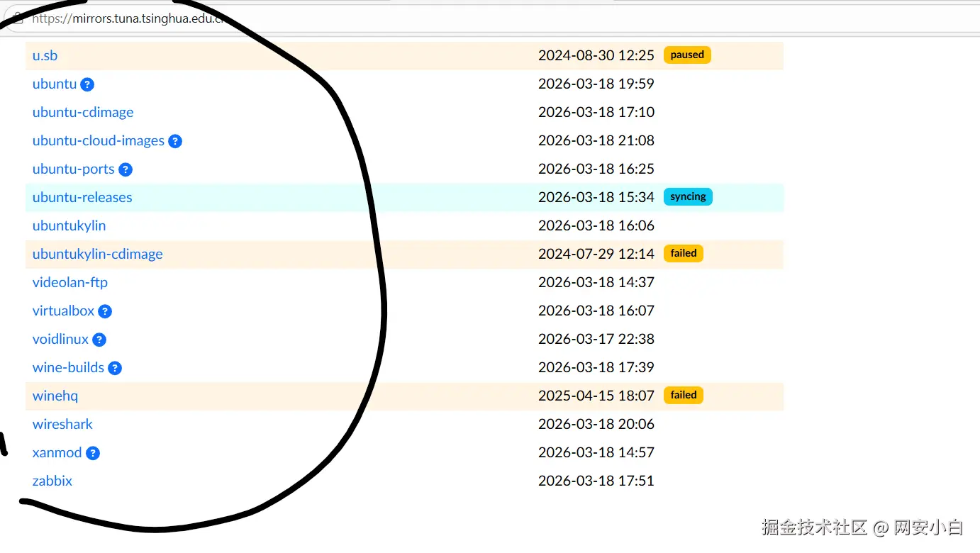Viewport: 980px width, 553px height.
Task: Open the ubuntu-cloud-images link
Action: pos(99,140)
